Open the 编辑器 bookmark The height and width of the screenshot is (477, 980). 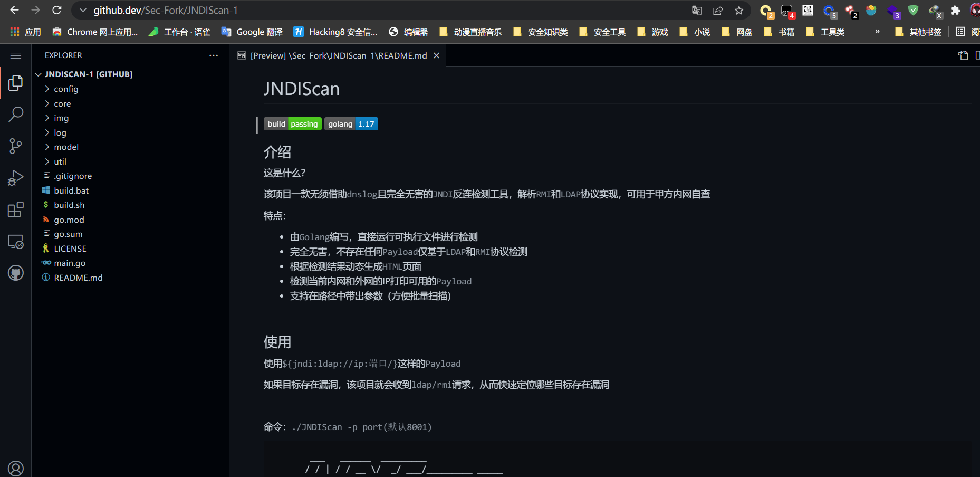(408, 32)
